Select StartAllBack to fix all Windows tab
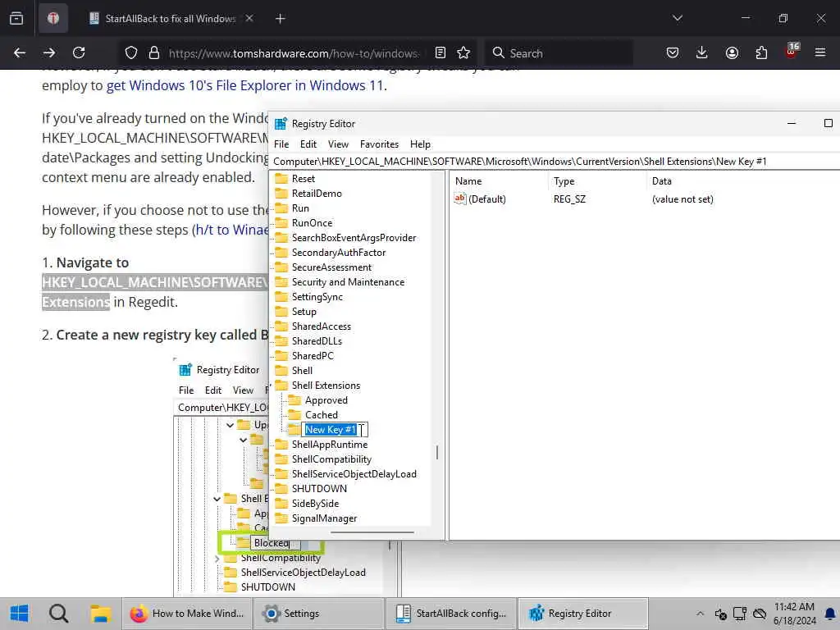Screen dimensions: 840x630 click(171, 18)
